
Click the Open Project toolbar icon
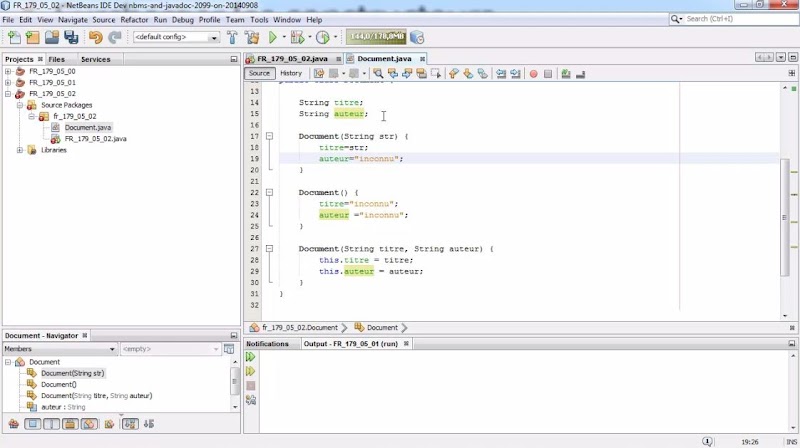52,37
